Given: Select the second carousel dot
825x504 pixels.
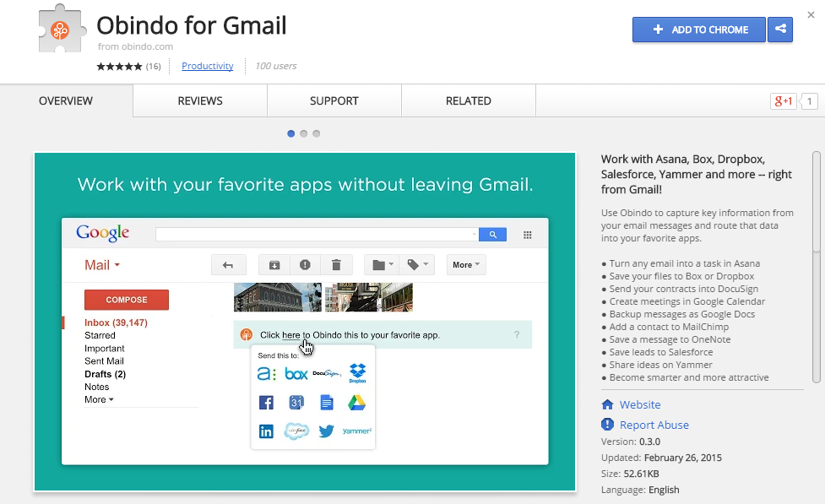Looking at the screenshot, I should [x=304, y=133].
